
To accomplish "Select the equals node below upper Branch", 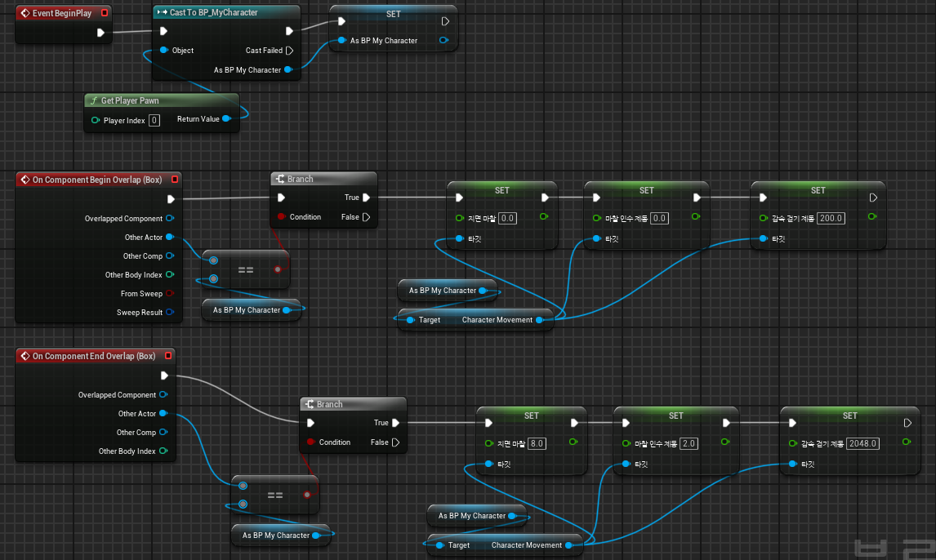I will coord(246,269).
